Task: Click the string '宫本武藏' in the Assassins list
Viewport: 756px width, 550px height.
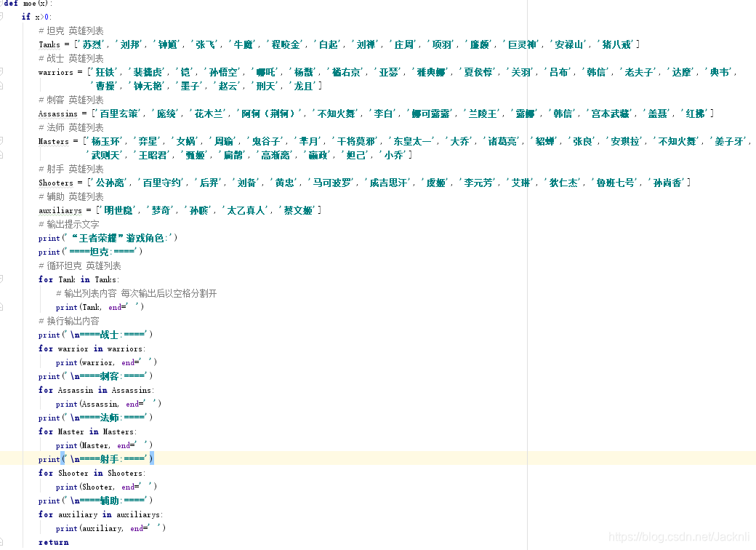Action: pyautogui.click(x=611, y=114)
